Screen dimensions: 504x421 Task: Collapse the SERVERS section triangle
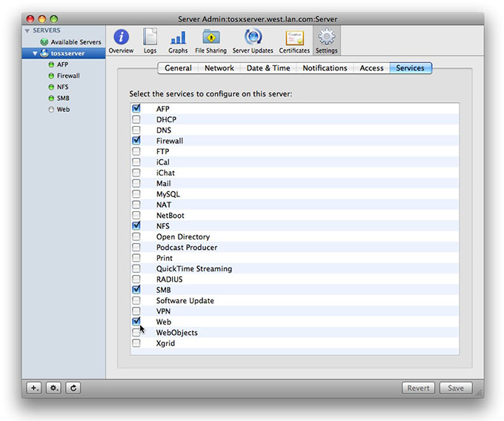27,30
